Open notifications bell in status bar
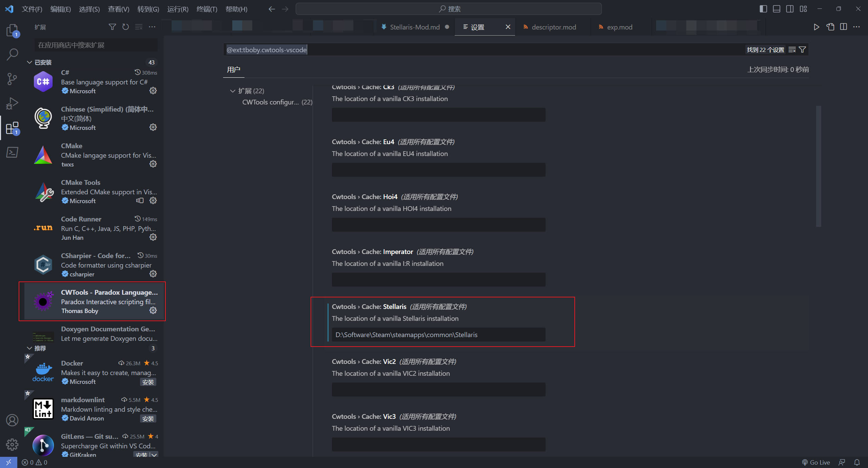 coord(857,462)
